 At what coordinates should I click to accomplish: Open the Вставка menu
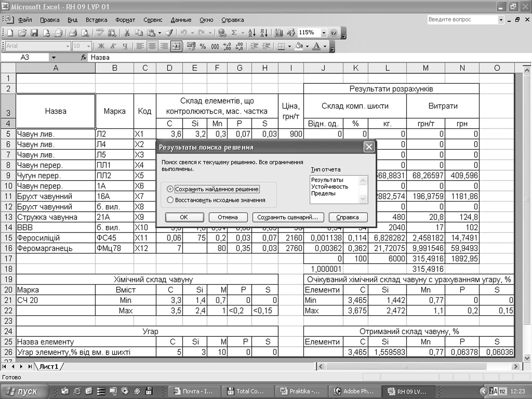pos(96,20)
